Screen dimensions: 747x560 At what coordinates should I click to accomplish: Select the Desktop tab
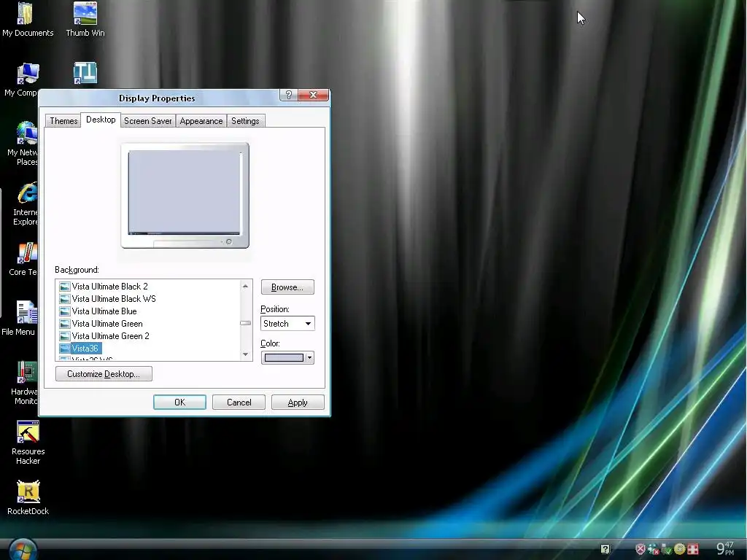click(x=101, y=120)
